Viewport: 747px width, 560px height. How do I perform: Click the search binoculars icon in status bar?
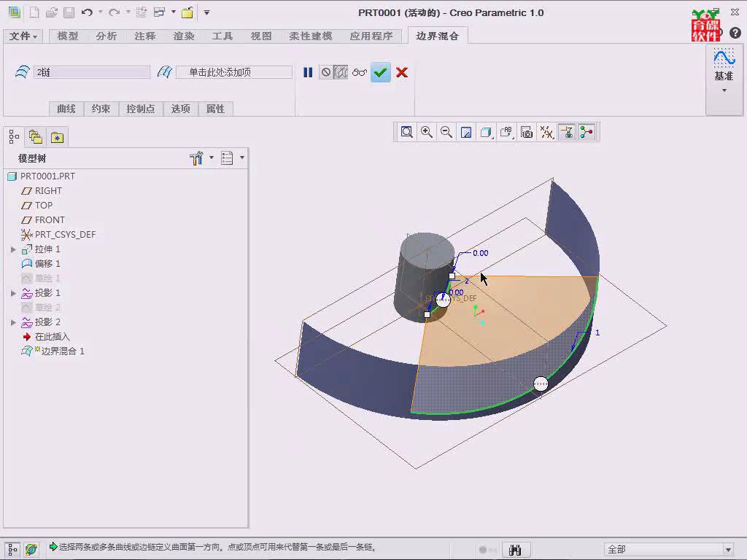click(515, 550)
